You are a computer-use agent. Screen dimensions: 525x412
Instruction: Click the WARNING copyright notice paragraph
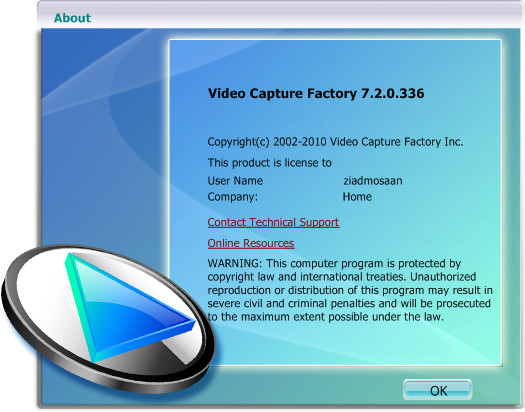click(350, 290)
